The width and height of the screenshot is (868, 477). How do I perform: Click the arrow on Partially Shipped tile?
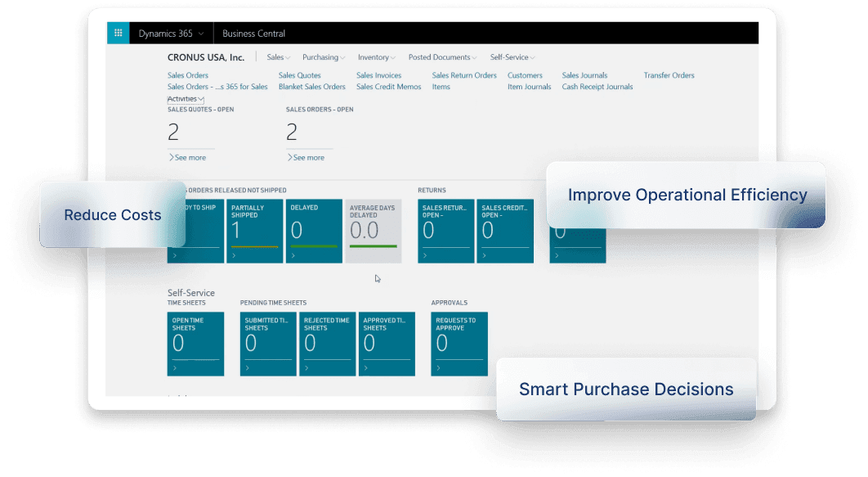tap(233, 255)
